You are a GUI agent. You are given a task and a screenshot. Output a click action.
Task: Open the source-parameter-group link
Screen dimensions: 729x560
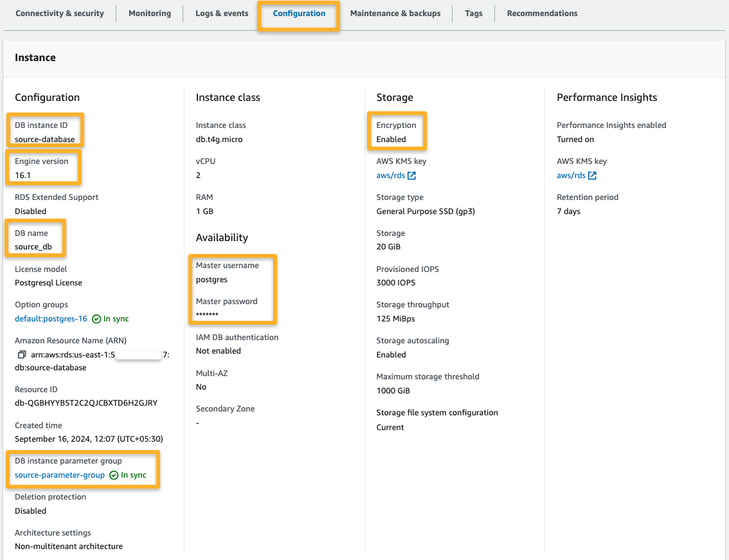coord(59,475)
